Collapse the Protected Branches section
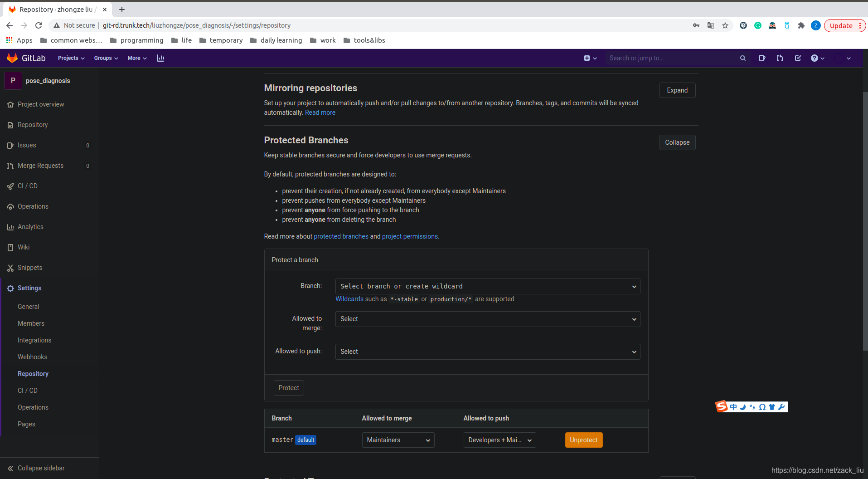Screen dimensions: 868x479 tap(677, 142)
